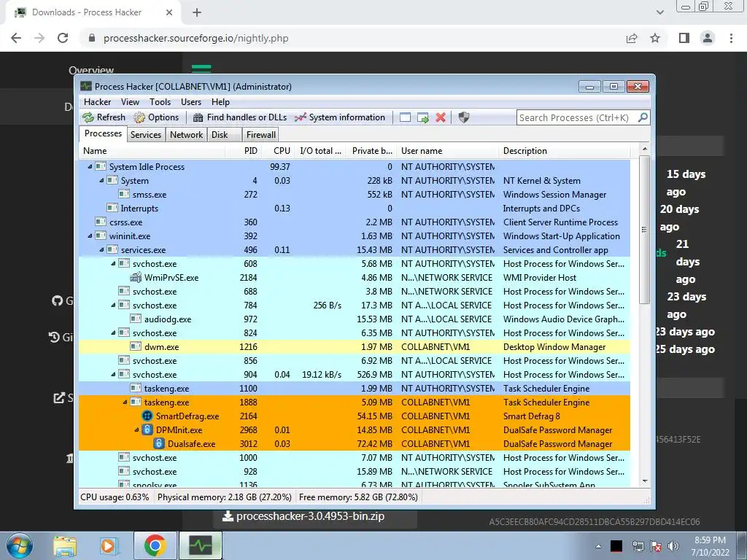Click Chrome's share page icon
This screenshot has width=747, height=560.
click(632, 38)
